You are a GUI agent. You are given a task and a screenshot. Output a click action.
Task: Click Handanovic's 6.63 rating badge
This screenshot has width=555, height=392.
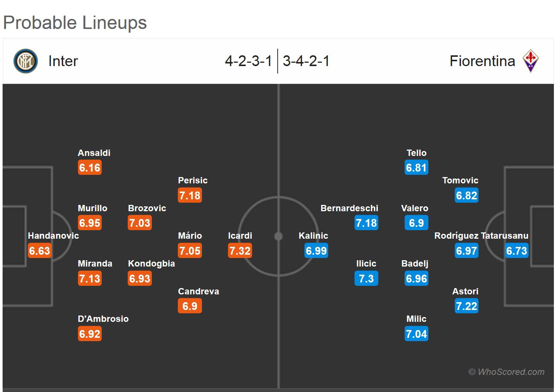pos(39,251)
